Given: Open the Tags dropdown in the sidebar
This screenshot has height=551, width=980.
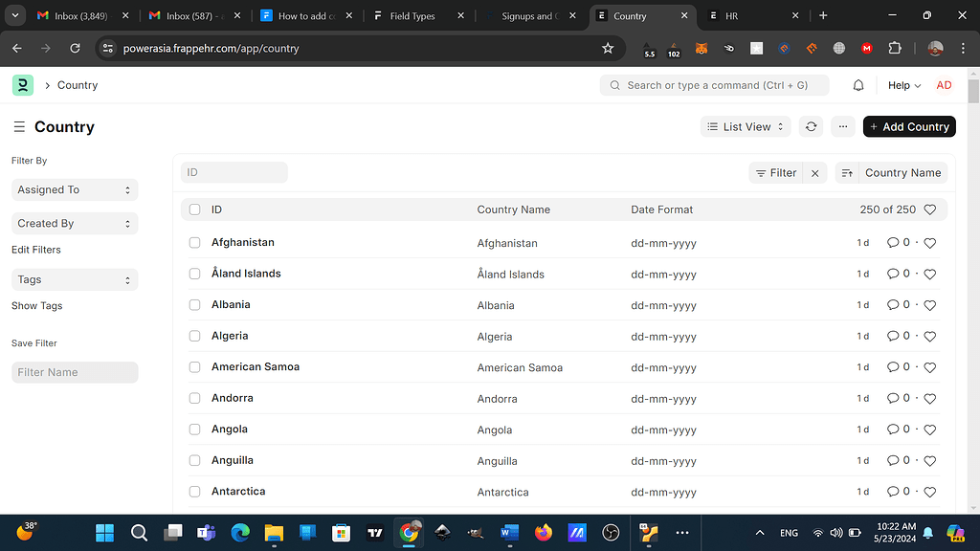Looking at the screenshot, I should click(74, 279).
